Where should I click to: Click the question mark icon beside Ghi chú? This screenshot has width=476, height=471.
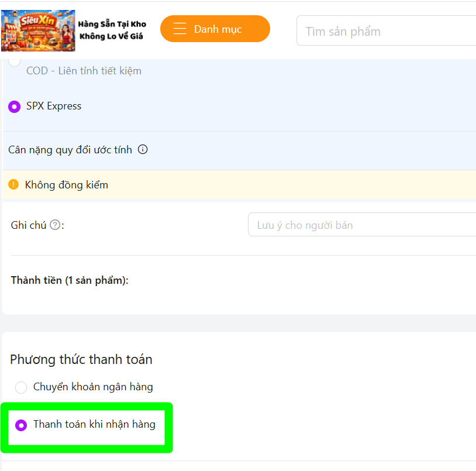coord(55,225)
